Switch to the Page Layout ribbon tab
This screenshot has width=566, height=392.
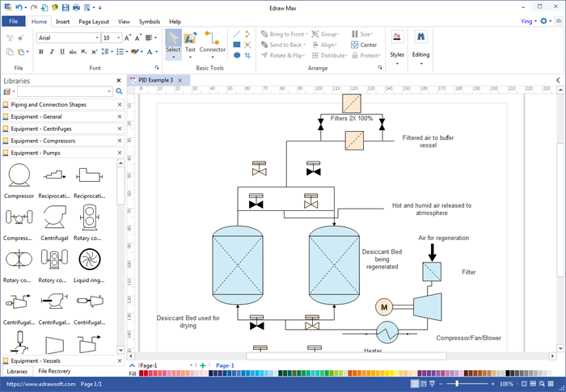[x=94, y=22]
